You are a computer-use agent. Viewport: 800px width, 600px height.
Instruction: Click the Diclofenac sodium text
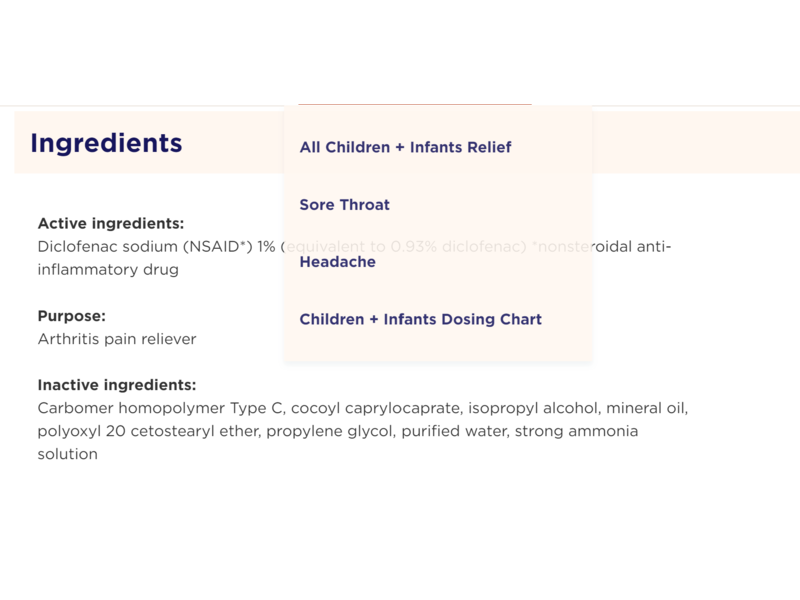[x=94, y=247]
